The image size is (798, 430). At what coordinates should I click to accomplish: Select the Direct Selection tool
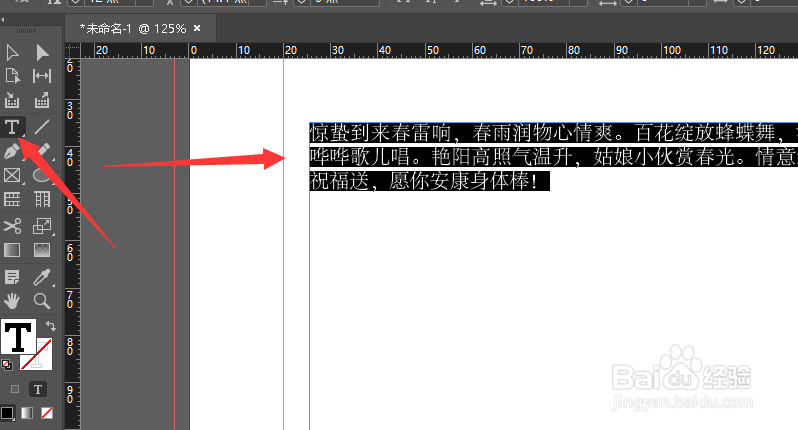(x=42, y=52)
